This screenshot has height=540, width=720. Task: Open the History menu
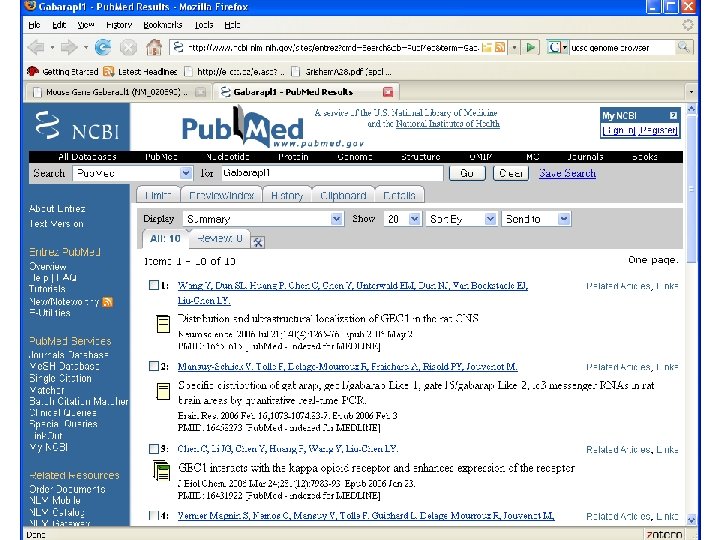point(119,25)
